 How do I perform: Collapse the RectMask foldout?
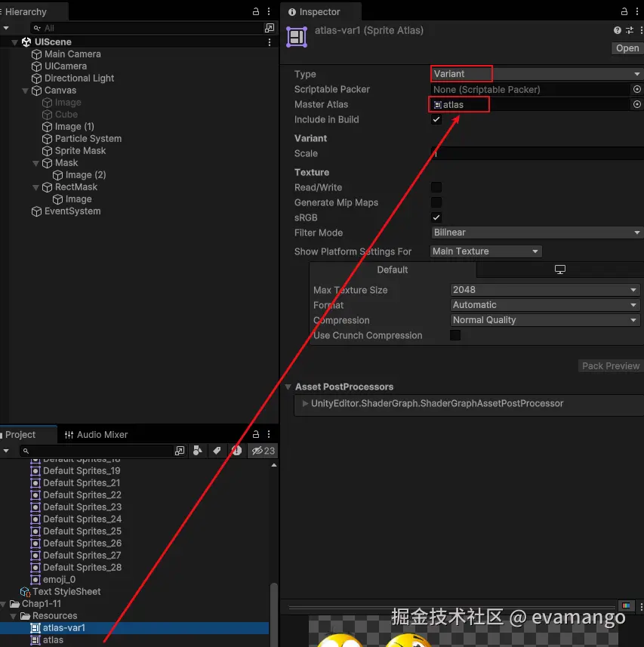coord(36,187)
